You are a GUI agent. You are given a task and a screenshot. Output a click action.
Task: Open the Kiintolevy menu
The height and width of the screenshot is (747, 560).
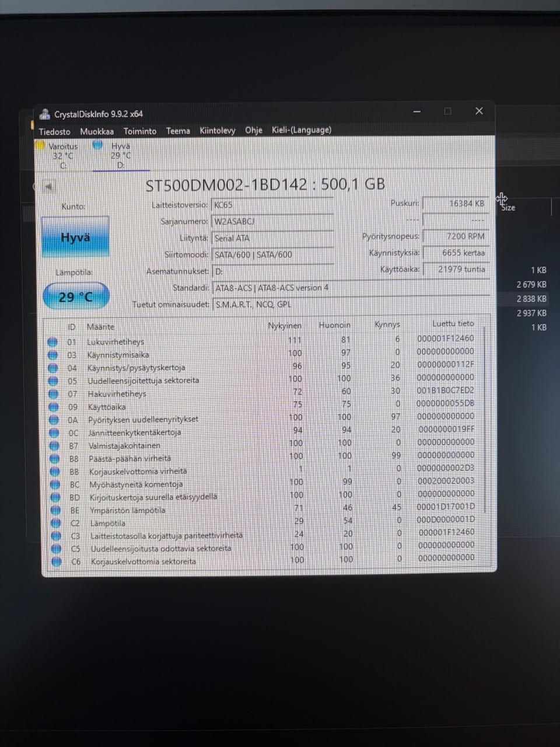click(218, 131)
